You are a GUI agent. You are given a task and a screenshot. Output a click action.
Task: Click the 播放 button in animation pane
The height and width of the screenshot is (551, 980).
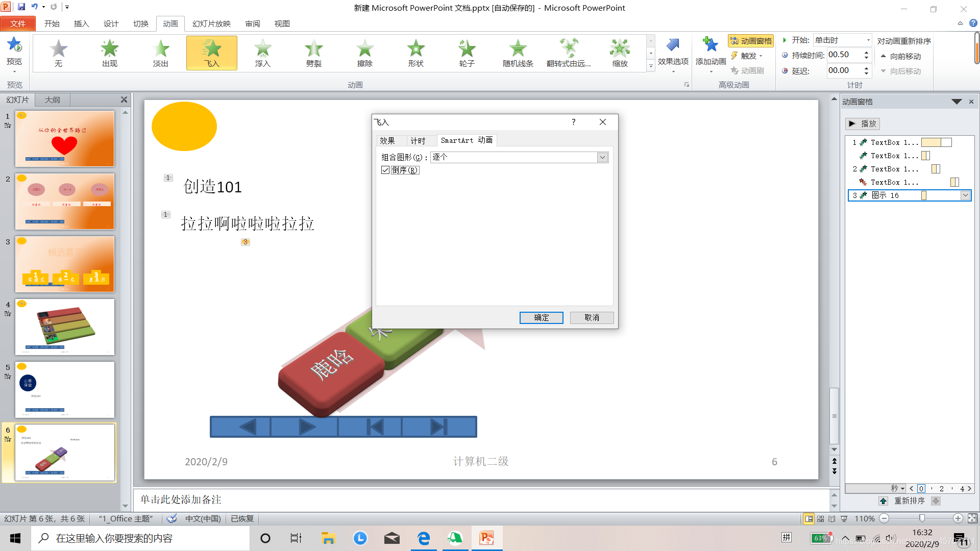(x=863, y=123)
